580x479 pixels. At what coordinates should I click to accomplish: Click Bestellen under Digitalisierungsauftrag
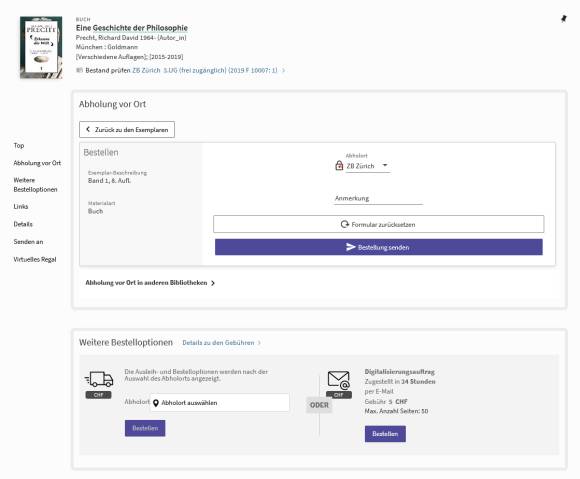pos(385,434)
